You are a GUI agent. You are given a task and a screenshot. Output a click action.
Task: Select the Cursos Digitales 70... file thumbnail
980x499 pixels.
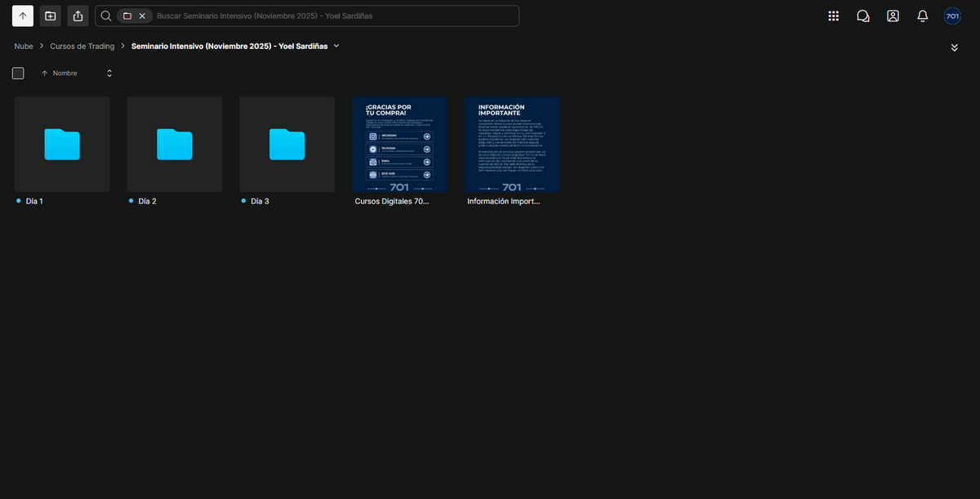pyautogui.click(x=399, y=145)
